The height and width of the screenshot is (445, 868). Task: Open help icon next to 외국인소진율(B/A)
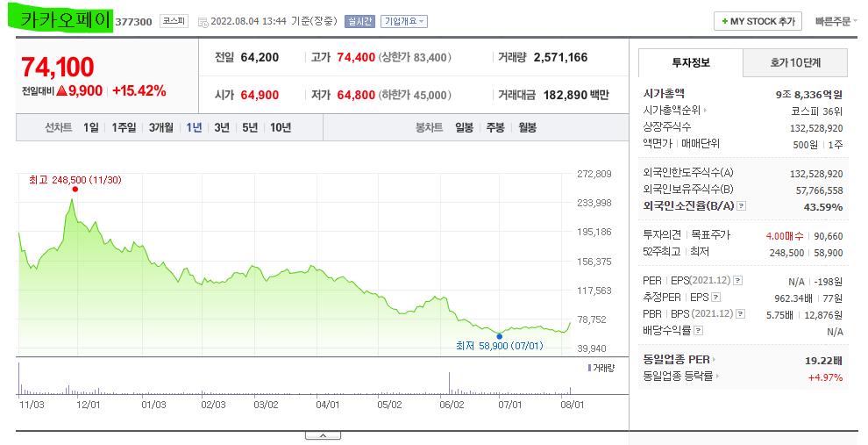(742, 206)
